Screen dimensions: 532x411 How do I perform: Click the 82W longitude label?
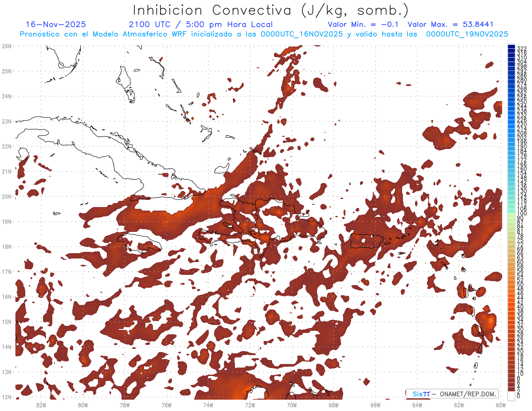[41, 405]
